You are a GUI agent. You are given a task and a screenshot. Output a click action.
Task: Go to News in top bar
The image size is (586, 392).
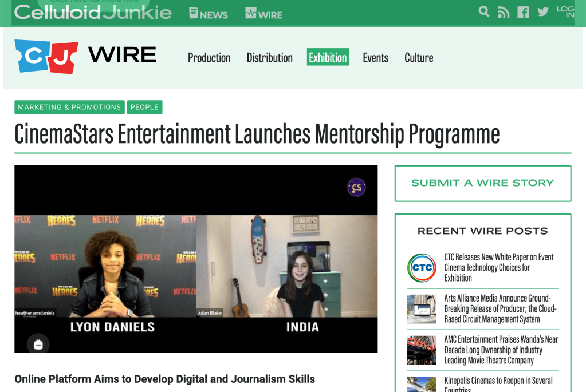click(209, 13)
